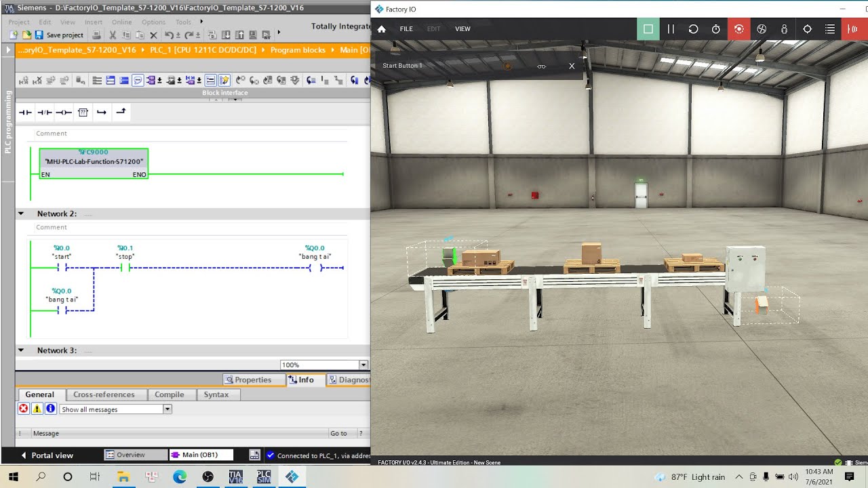Stop the Factory IO simulation
The height and width of the screenshot is (488, 868).
[x=648, y=29]
